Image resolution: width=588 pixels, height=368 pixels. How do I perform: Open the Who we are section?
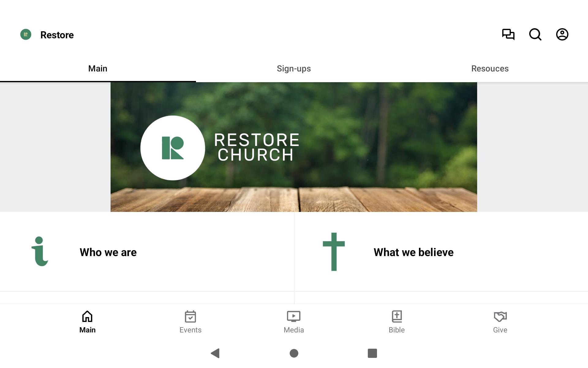pos(147,252)
